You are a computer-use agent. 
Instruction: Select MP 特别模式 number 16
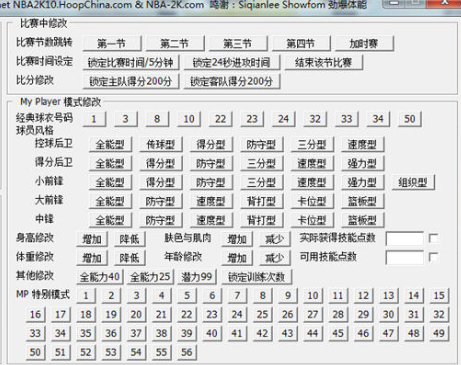click(36, 315)
